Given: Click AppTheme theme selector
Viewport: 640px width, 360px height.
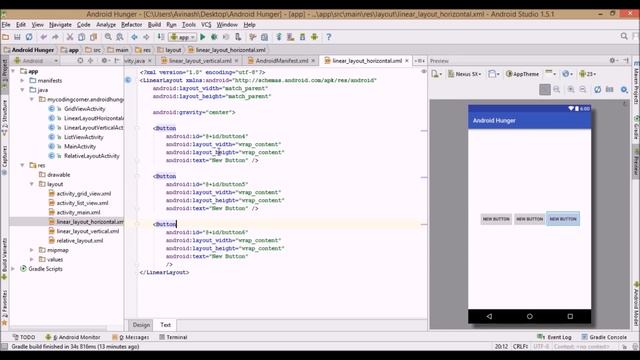Looking at the screenshot, I should (523, 74).
